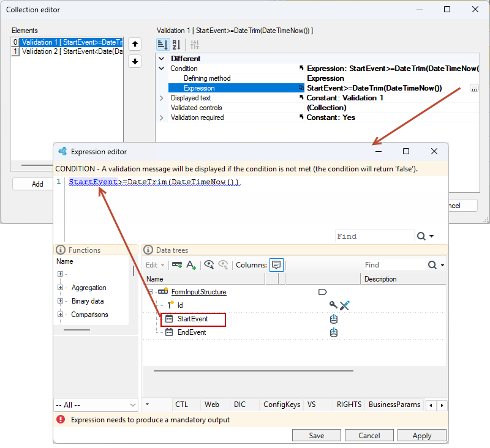Select Validation 2 in the Elements list
This screenshot has width=490, height=448.
point(67,51)
